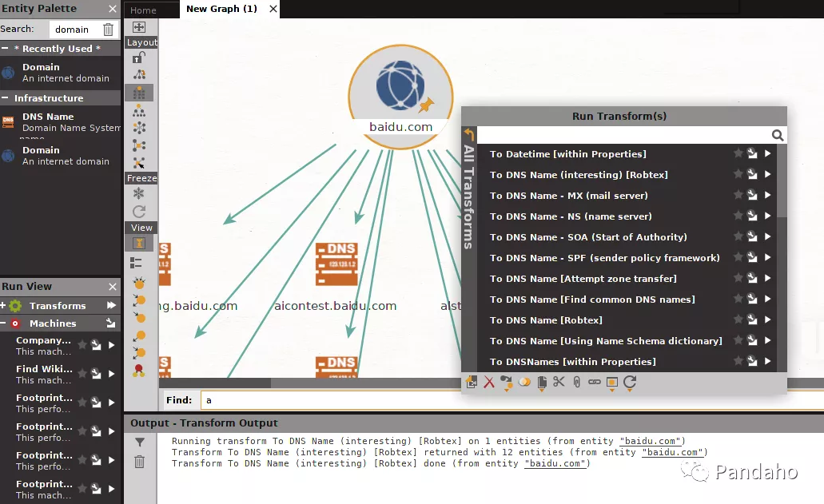
Task: Favorite the To Datetime transform star
Action: click(738, 154)
